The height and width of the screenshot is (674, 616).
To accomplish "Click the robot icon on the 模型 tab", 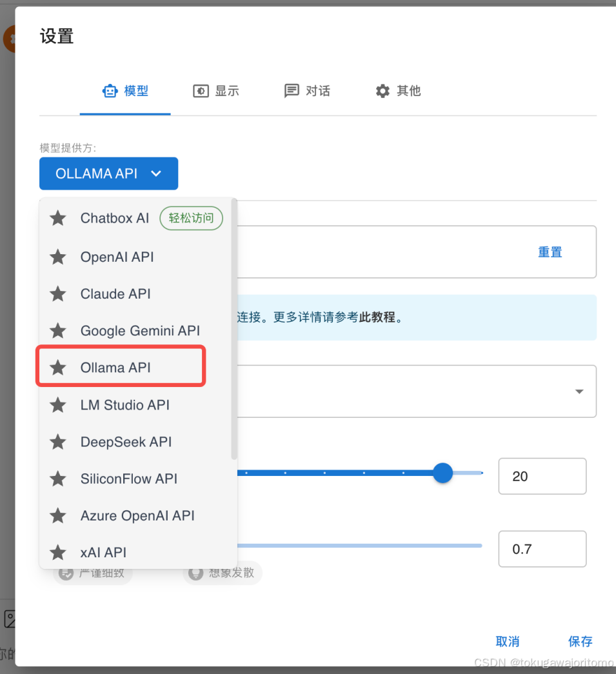I will pos(110,91).
